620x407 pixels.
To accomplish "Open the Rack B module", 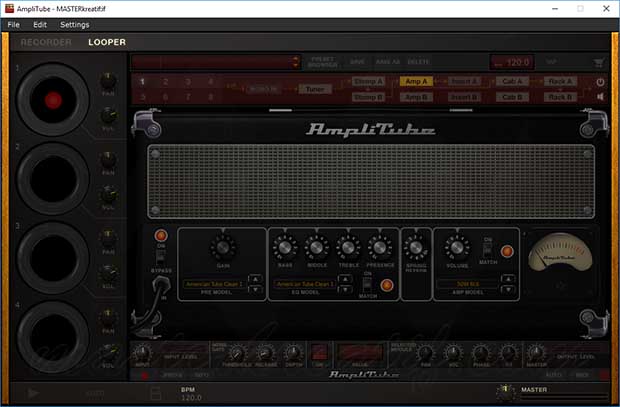I will [x=560, y=97].
